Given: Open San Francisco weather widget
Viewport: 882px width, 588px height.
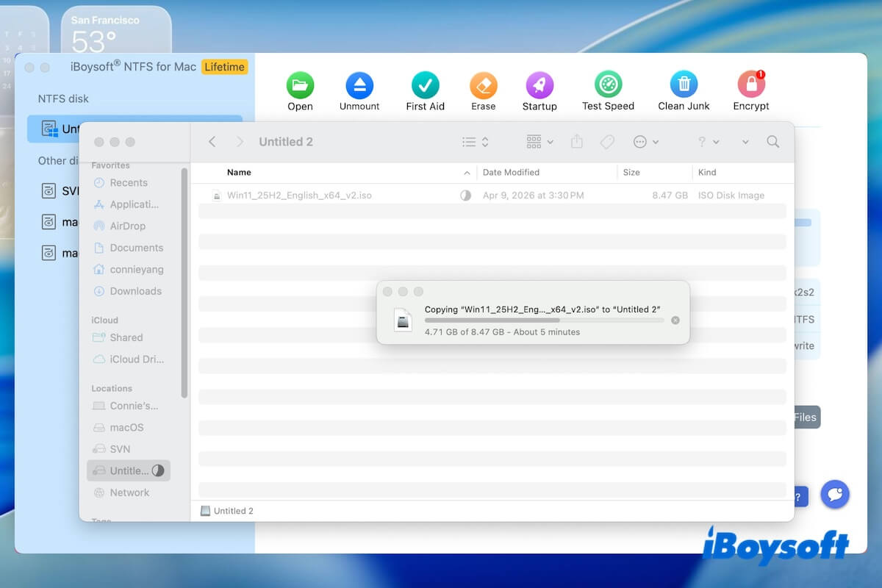Looking at the screenshot, I should point(115,29).
